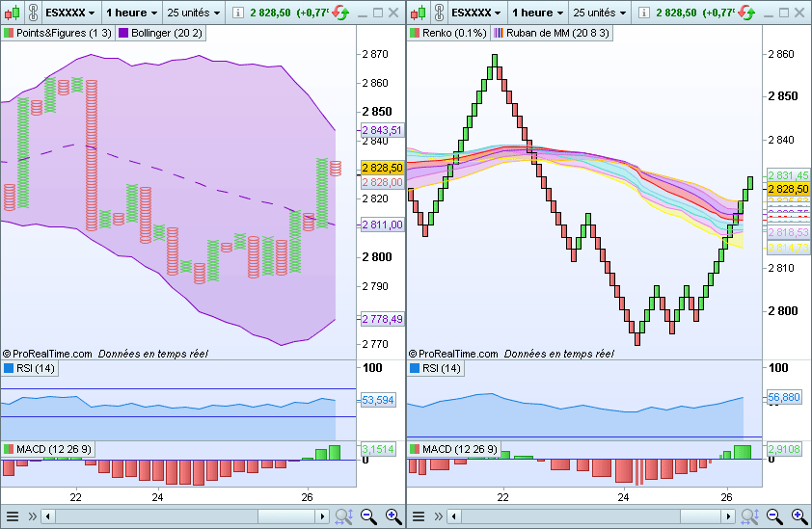Click auto-zoom magnifier icon in left chart
This screenshot has height=529, width=812.
pyautogui.click(x=343, y=516)
